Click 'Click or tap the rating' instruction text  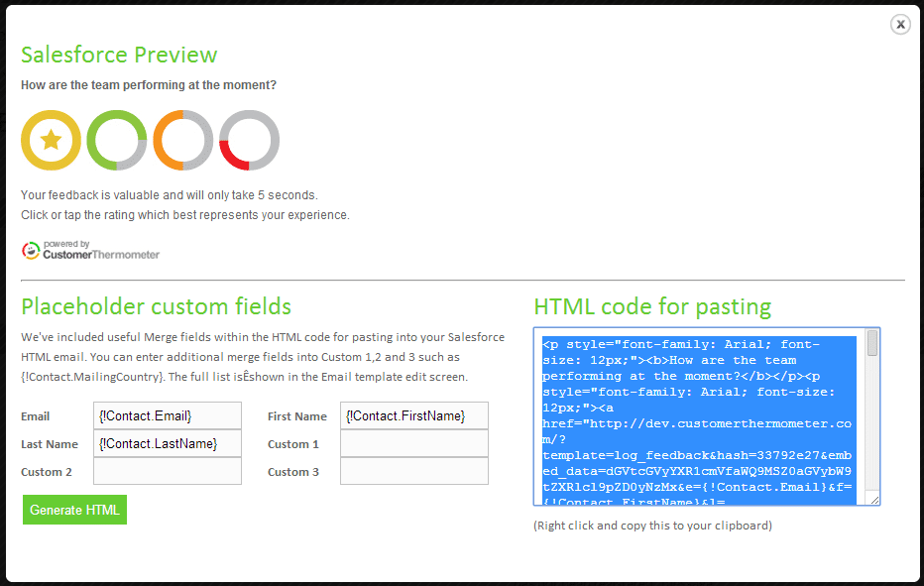click(185, 215)
